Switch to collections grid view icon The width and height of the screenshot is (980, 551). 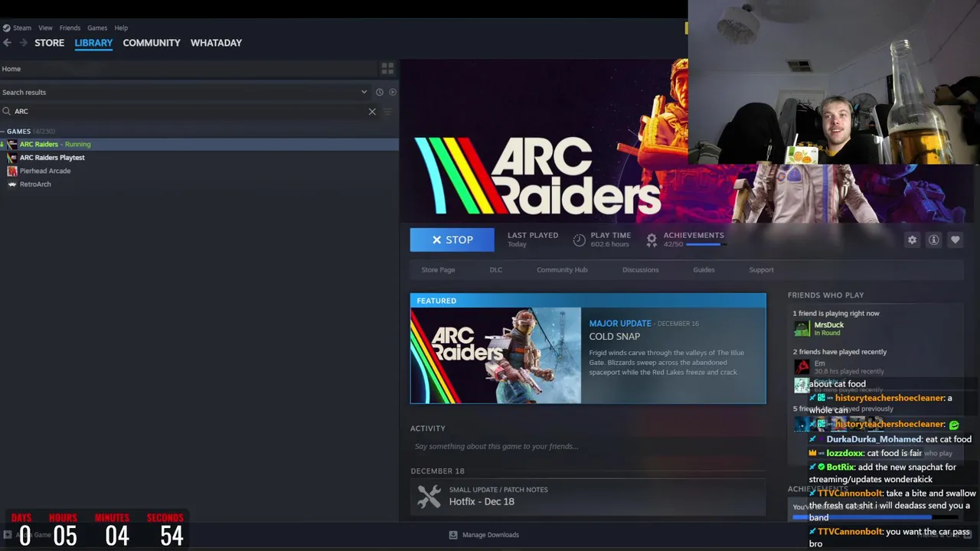pos(387,69)
